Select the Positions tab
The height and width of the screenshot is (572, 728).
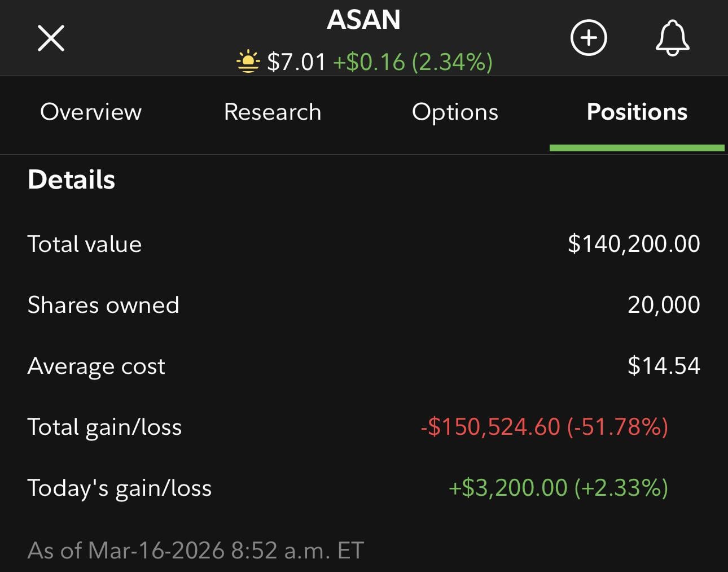tap(637, 112)
